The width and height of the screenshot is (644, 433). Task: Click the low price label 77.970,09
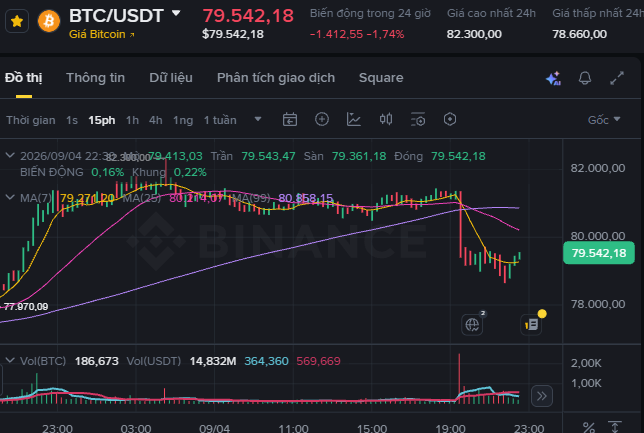[26, 306]
